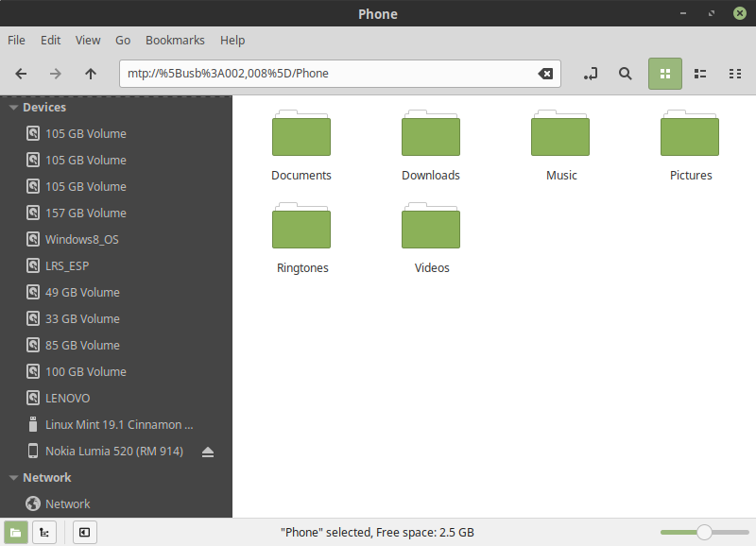Open the search tool

626,74
